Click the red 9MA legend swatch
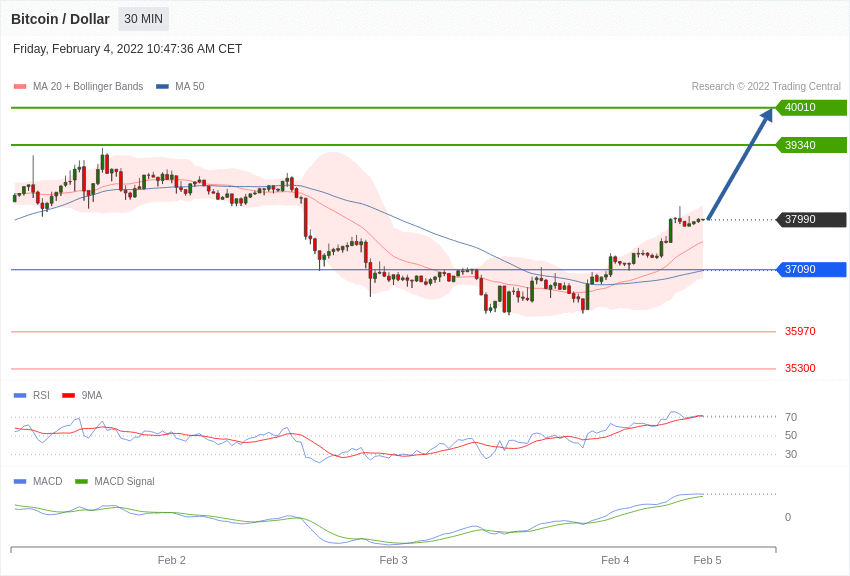 [69, 396]
